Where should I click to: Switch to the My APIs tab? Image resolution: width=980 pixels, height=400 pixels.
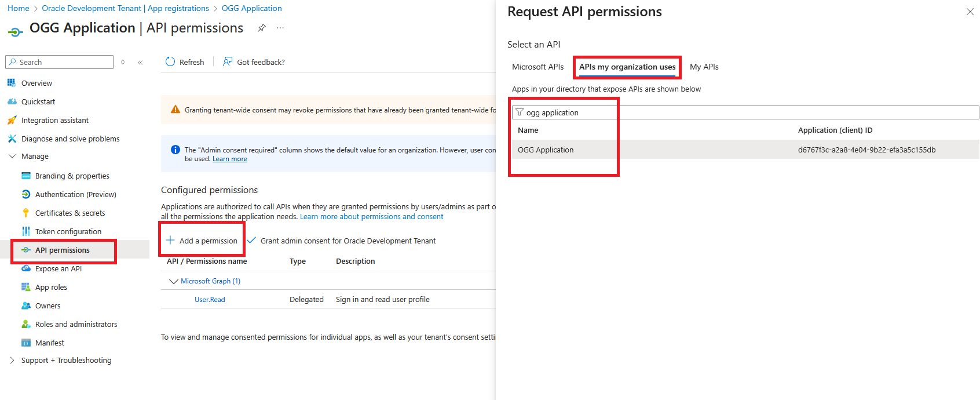point(704,67)
